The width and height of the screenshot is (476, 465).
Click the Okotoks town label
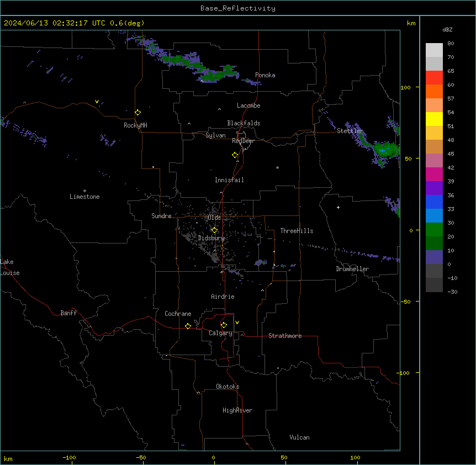tap(228, 387)
